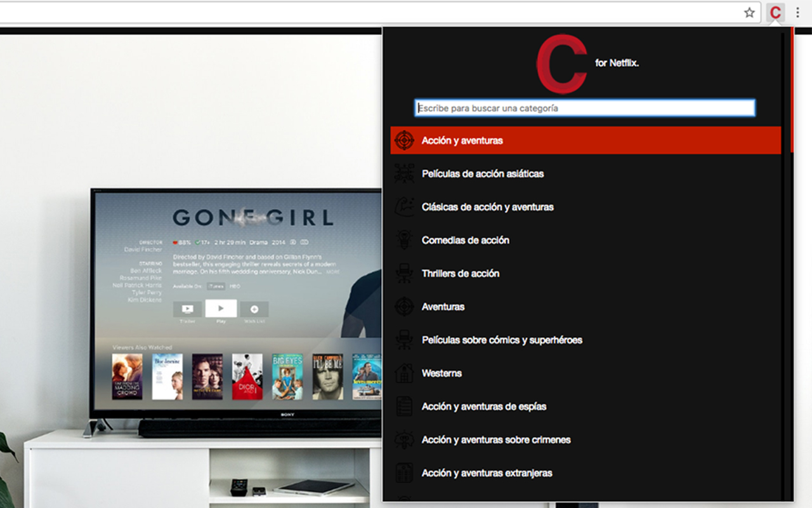
Task: Click the search category input field
Action: tap(585, 108)
